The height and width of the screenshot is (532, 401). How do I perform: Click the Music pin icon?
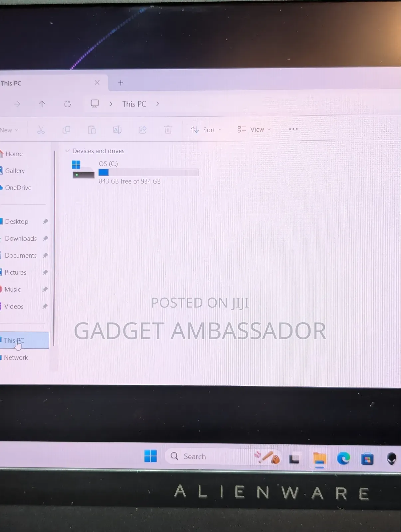[45, 289]
